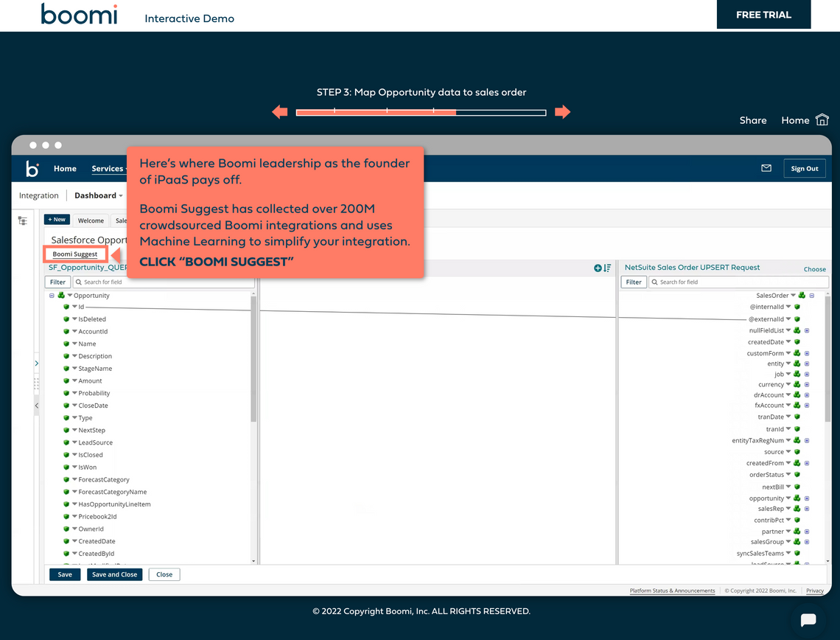Screen dimensions: 840x640
Task: Expand the left side panel chevron
Action: coord(36,364)
